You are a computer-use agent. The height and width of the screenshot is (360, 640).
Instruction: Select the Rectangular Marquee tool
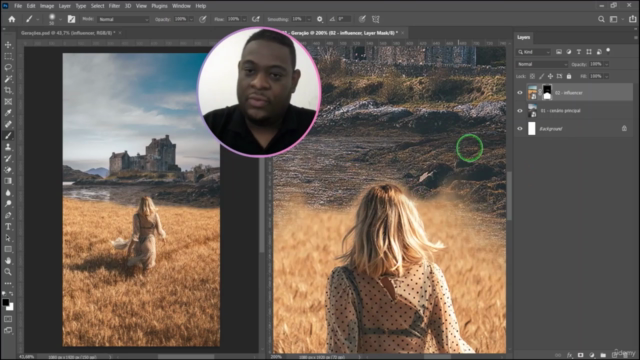click(x=8, y=56)
